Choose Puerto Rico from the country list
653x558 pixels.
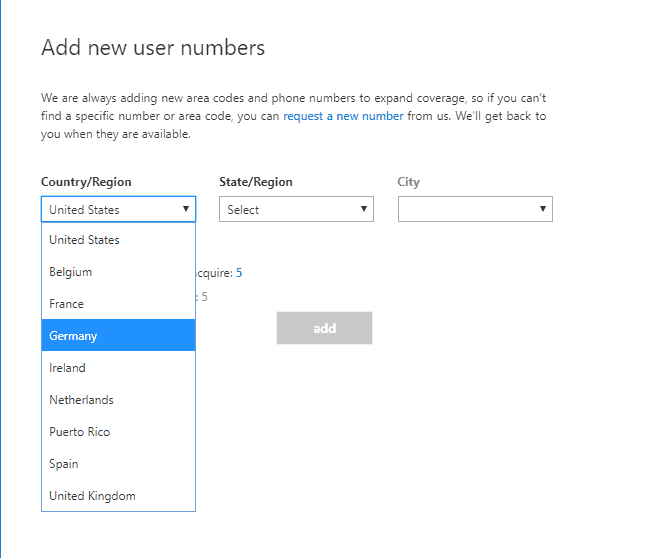(118, 432)
